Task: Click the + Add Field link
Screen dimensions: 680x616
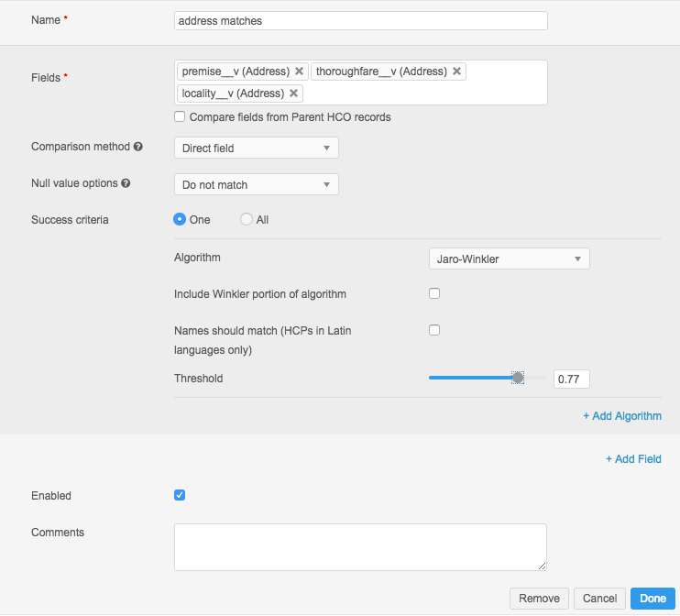Action: coord(633,459)
